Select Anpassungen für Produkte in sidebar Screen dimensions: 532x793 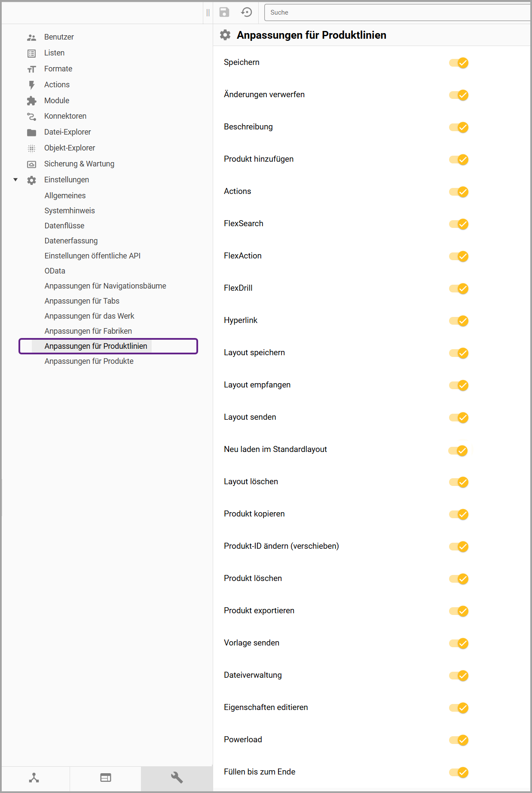(x=89, y=361)
